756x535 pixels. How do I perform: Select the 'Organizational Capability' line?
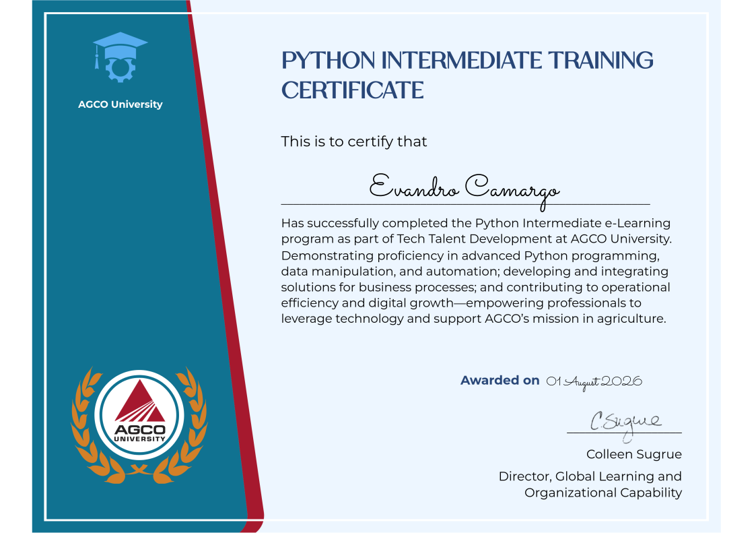603,493
